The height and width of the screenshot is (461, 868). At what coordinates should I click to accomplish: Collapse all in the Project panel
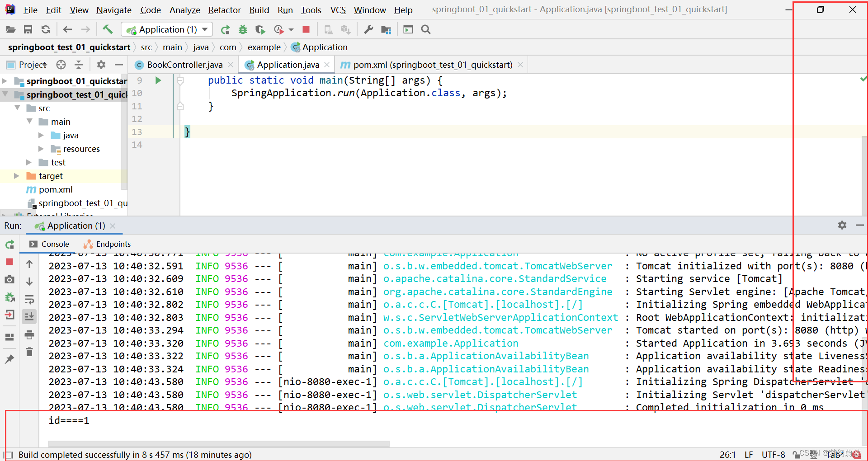pos(79,65)
